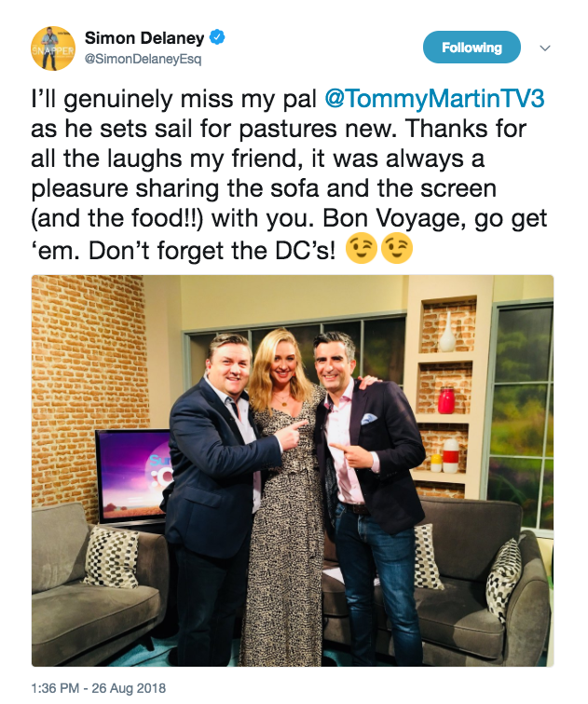The height and width of the screenshot is (704, 588).
Task: Click the red jar on the shelf
Action: click(x=445, y=400)
